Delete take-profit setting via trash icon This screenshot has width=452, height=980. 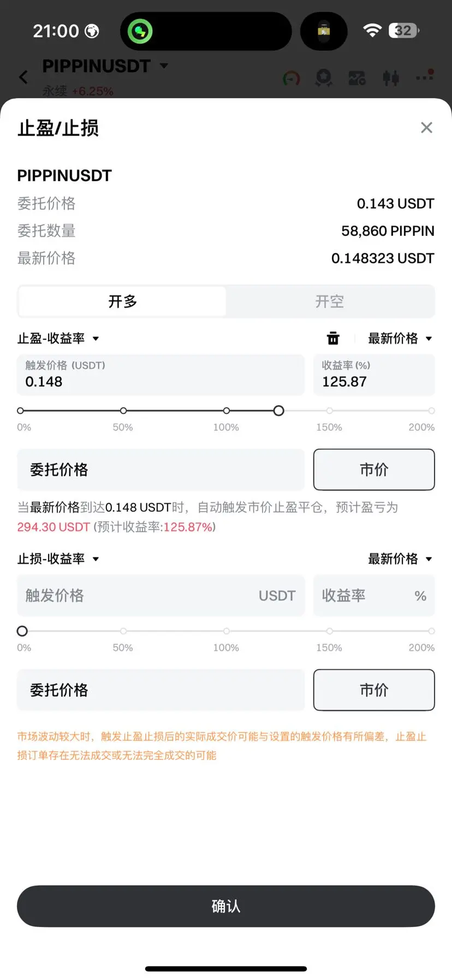(333, 338)
